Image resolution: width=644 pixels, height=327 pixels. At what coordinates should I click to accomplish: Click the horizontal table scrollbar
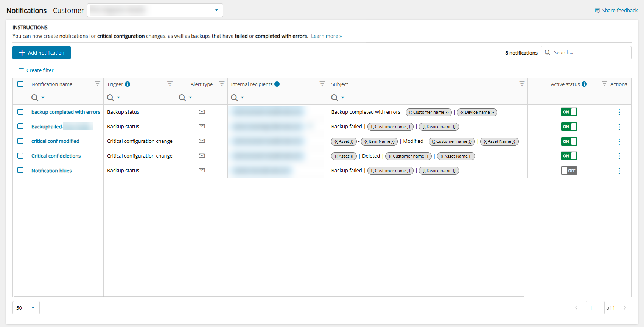click(x=269, y=296)
